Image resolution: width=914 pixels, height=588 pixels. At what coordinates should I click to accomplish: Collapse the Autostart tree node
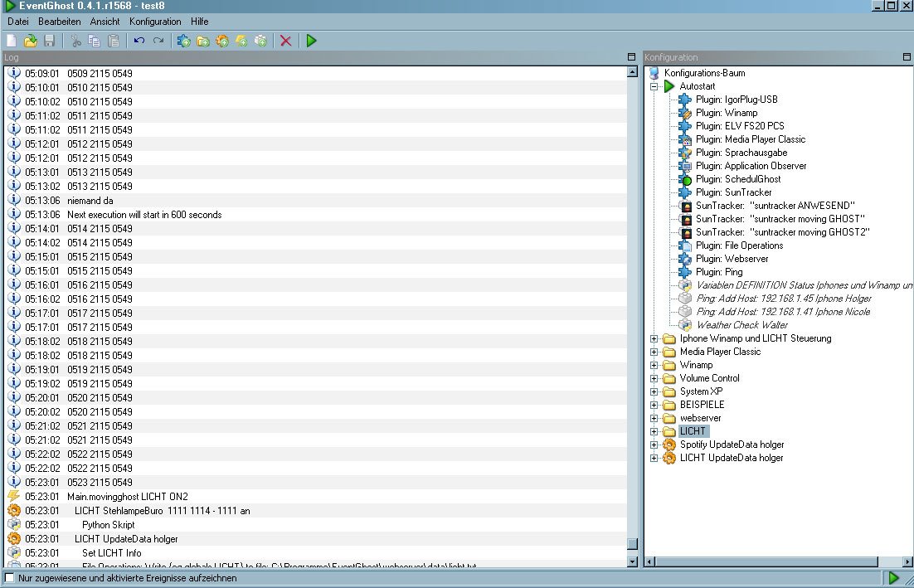click(x=654, y=86)
